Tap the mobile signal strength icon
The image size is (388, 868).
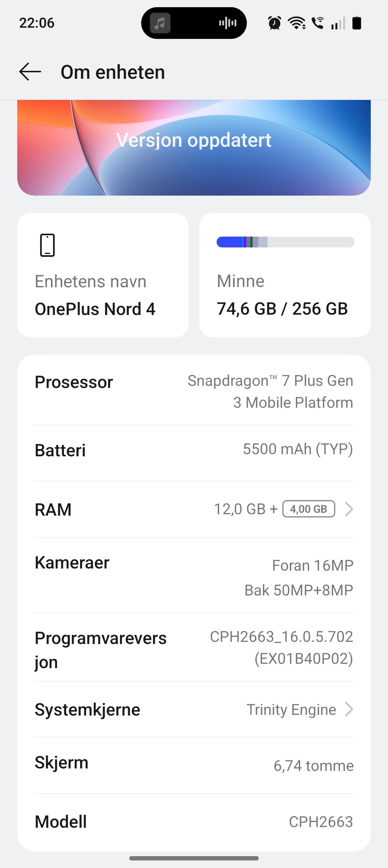(338, 23)
